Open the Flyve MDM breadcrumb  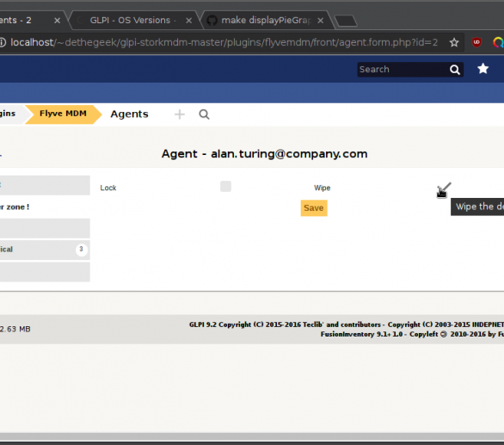pos(63,114)
